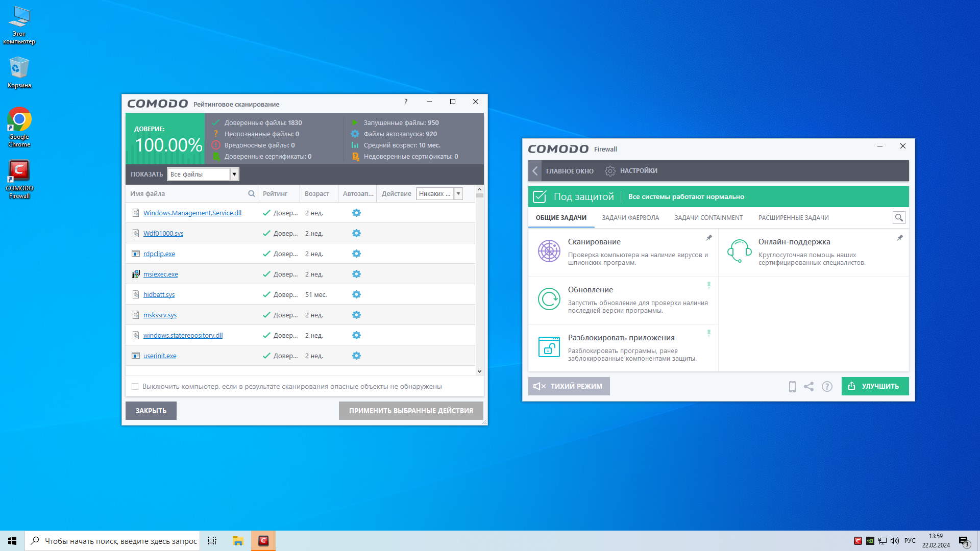Toggle the pin on the Scanning task
Screen dimensions: 980x551
(708, 238)
